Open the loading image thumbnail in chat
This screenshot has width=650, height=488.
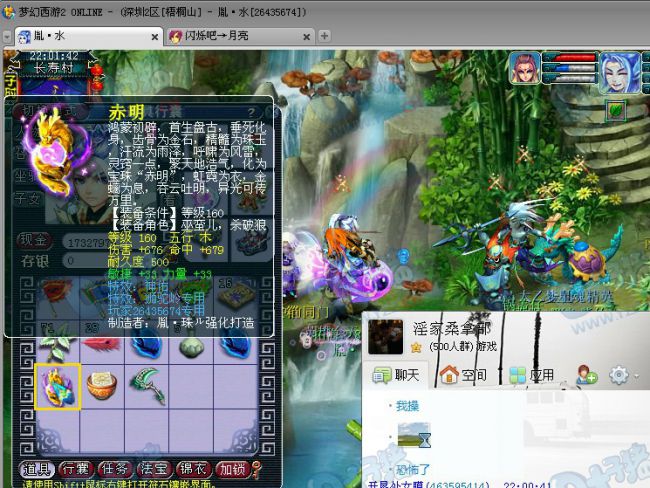tap(414, 435)
